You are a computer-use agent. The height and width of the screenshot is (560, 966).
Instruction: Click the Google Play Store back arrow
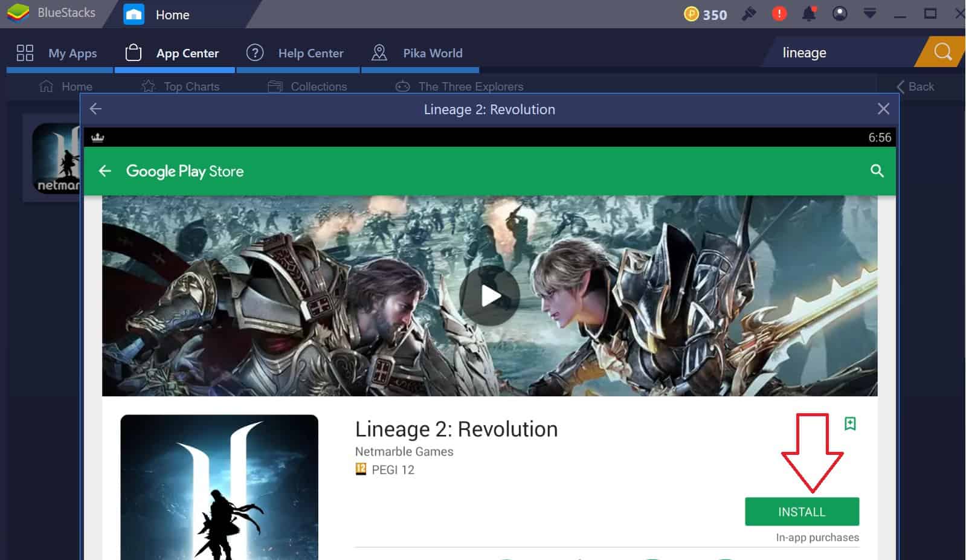point(105,171)
